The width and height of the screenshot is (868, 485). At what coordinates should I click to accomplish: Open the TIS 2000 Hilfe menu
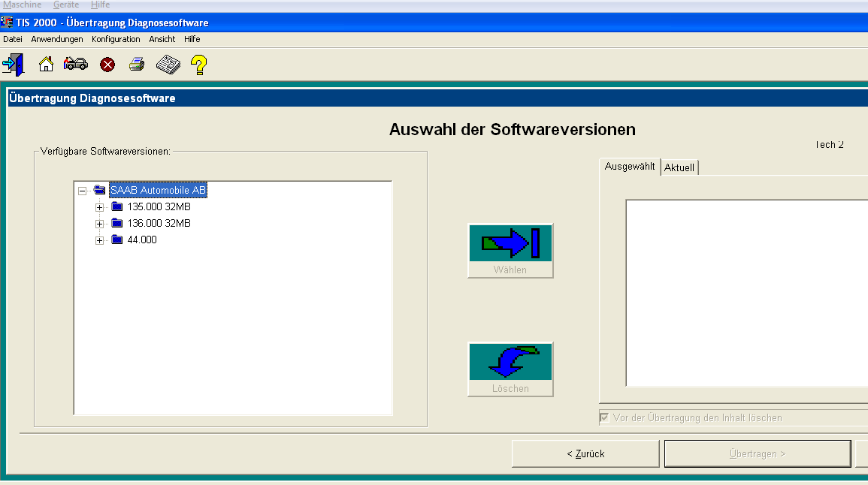tap(192, 39)
